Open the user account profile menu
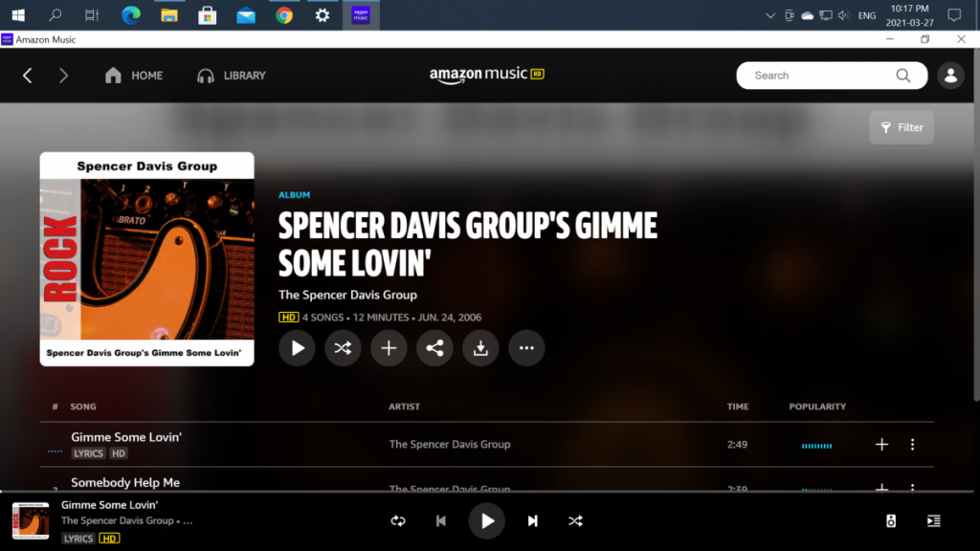This screenshot has width=980, height=551. 950,76
